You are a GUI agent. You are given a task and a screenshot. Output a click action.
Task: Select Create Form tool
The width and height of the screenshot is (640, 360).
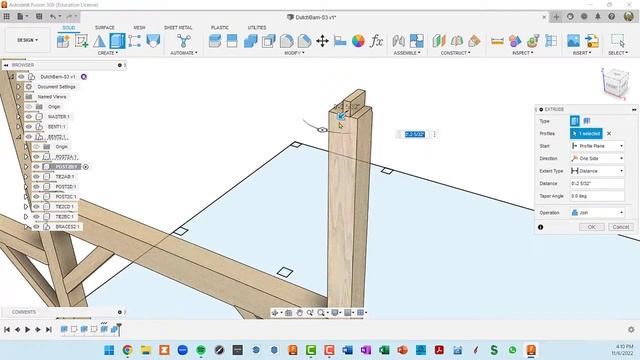coord(99,41)
